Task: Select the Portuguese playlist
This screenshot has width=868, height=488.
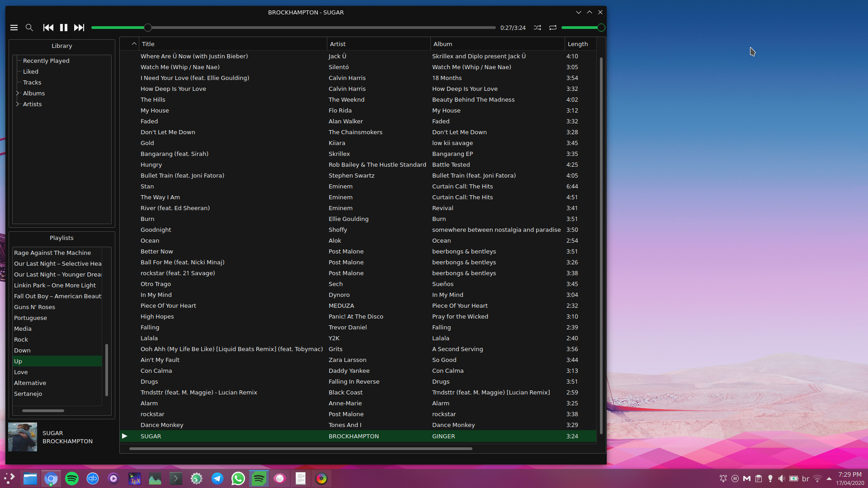Action: [57, 318]
